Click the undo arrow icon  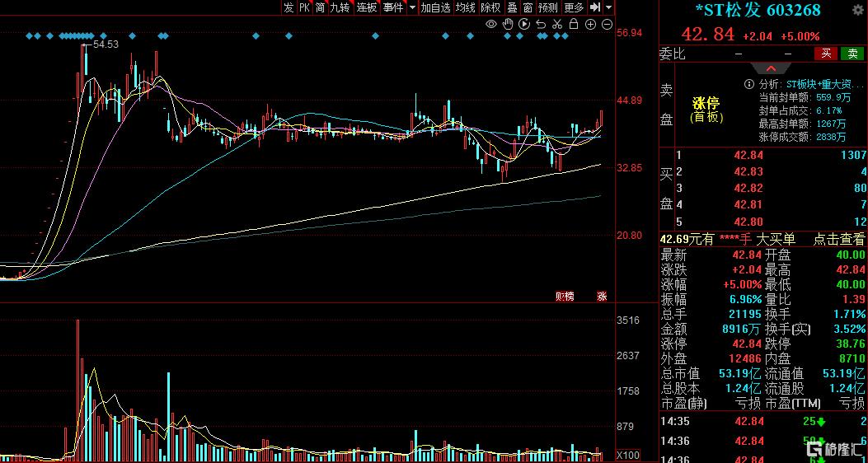pos(541,24)
